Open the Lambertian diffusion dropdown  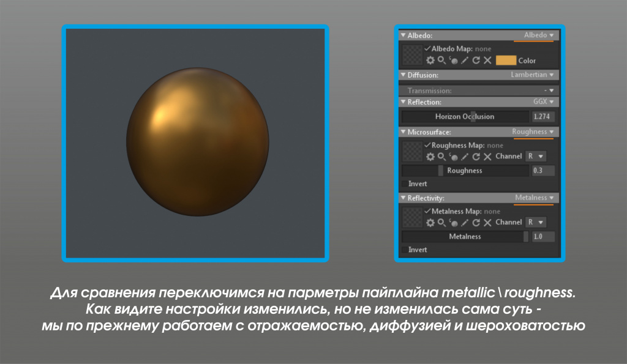click(532, 75)
